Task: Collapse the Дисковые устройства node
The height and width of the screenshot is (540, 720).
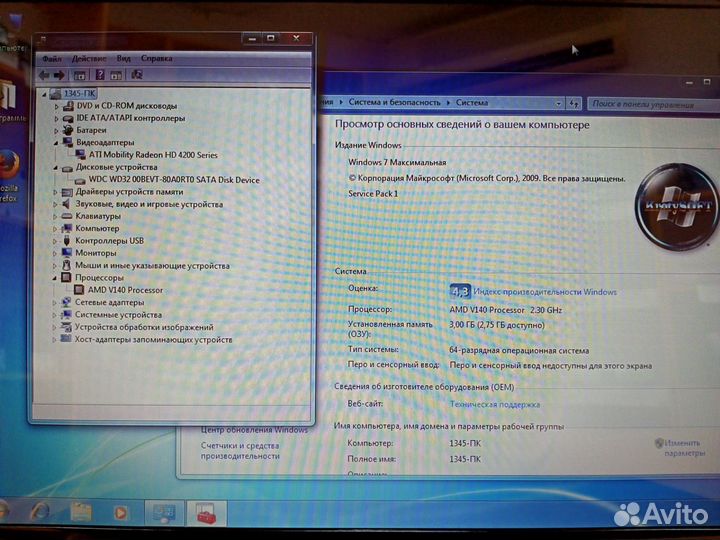Action: coord(56,168)
